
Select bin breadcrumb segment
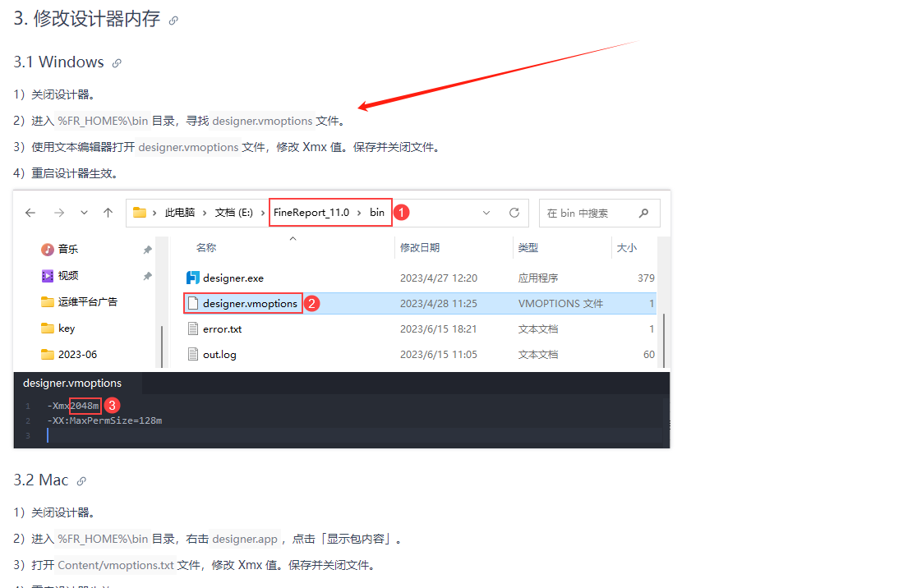click(x=377, y=213)
